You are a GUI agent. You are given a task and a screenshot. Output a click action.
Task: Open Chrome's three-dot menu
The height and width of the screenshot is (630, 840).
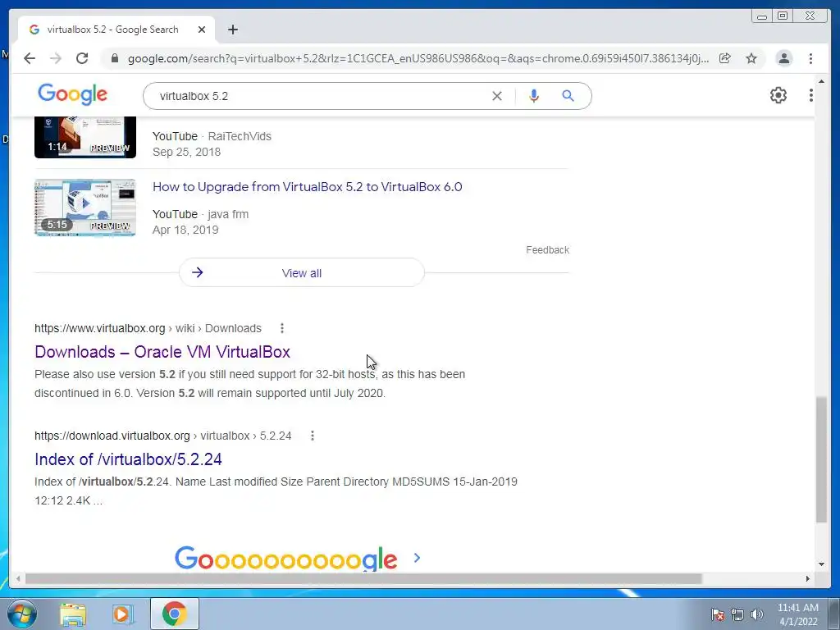click(810, 58)
